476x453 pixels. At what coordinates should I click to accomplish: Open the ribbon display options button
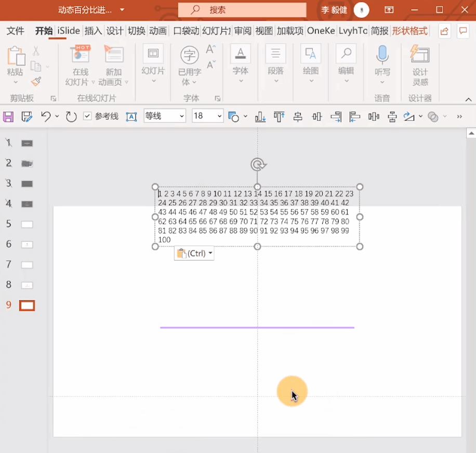389,10
